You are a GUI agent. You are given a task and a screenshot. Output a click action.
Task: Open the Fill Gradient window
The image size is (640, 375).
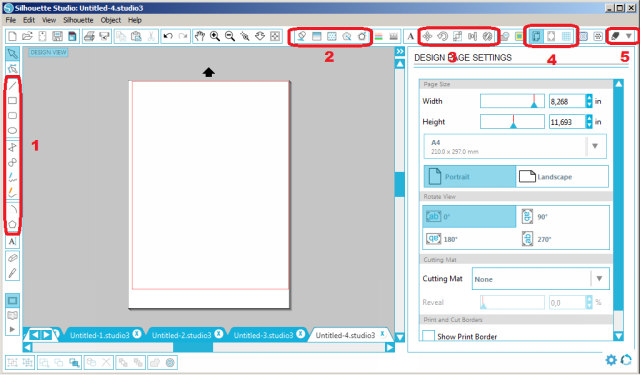point(317,36)
